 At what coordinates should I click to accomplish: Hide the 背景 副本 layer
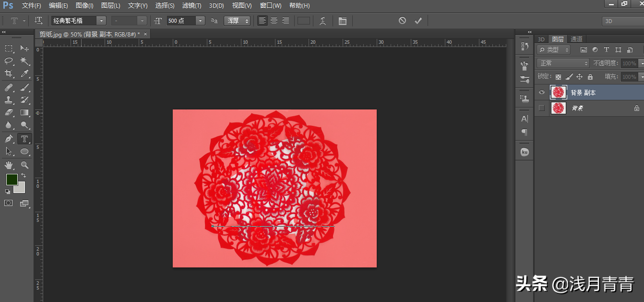(x=542, y=93)
